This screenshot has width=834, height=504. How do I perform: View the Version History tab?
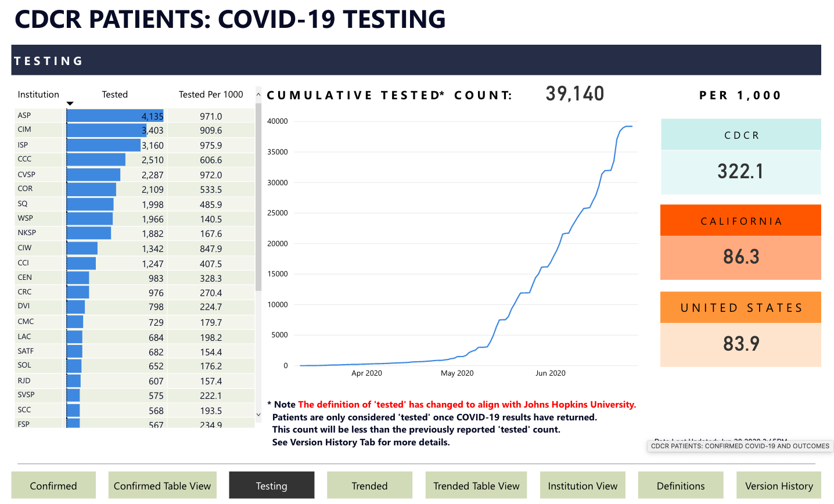(779, 485)
